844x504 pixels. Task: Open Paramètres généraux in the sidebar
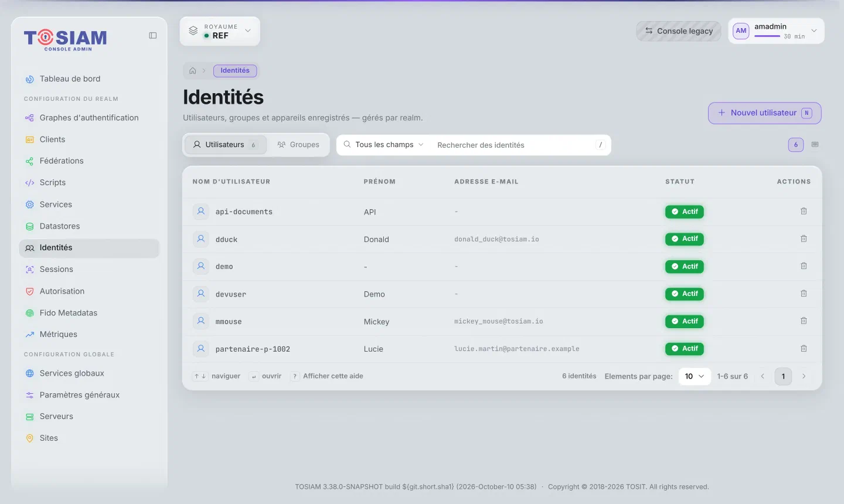pyautogui.click(x=89, y=395)
